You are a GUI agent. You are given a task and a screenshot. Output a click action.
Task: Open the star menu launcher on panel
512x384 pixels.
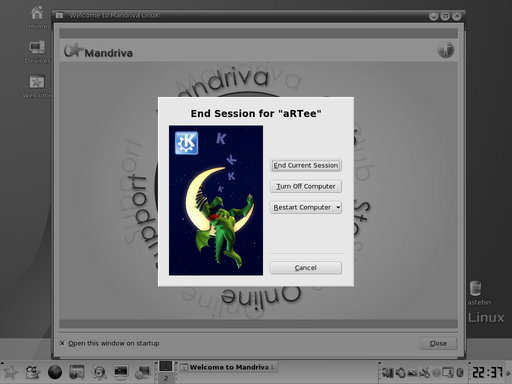pos(10,372)
